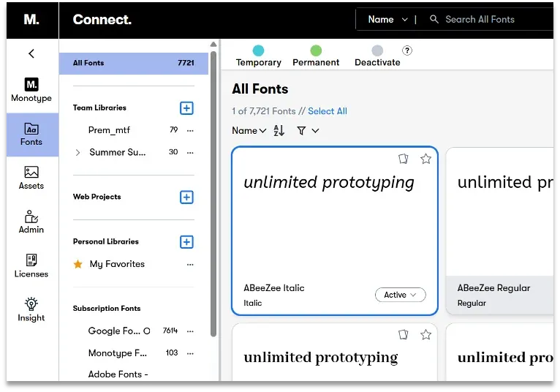The height and width of the screenshot is (392, 560).
Task: Select the ABeeZee Regular font card
Action: tap(500, 231)
